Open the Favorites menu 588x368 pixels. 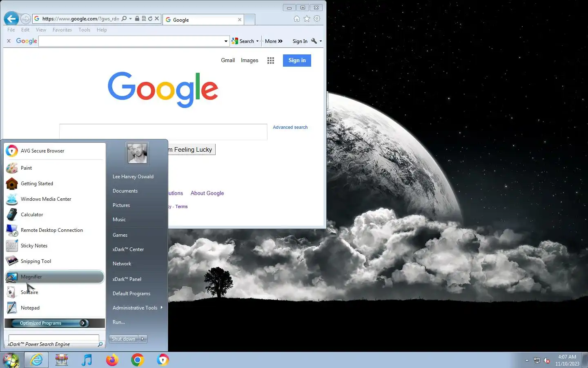[x=62, y=30]
